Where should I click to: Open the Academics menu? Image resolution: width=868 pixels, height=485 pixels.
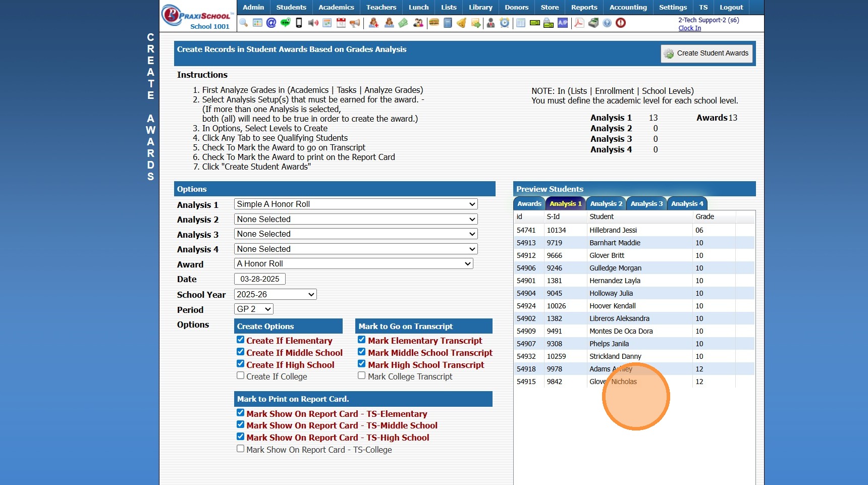click(336, 8)
